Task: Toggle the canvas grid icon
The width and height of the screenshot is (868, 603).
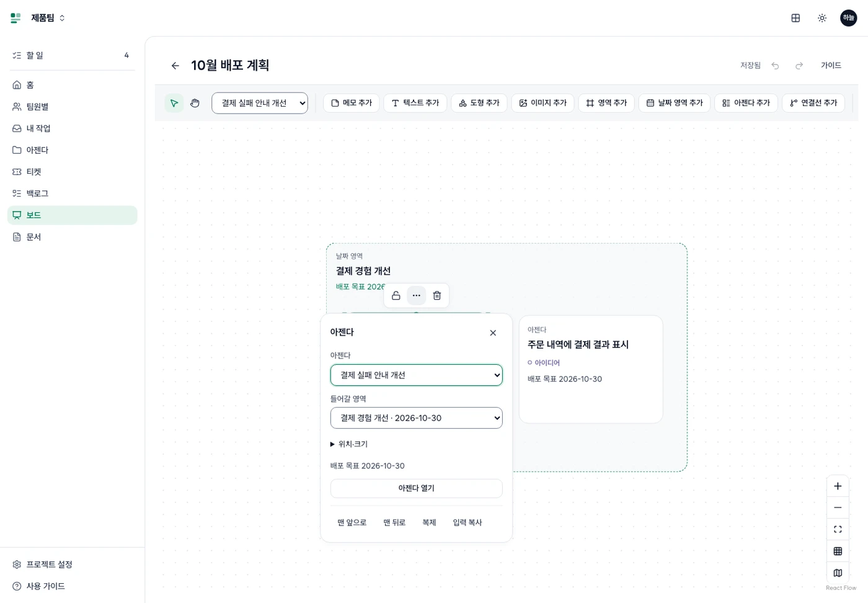Action: click(x=838, y=551)
